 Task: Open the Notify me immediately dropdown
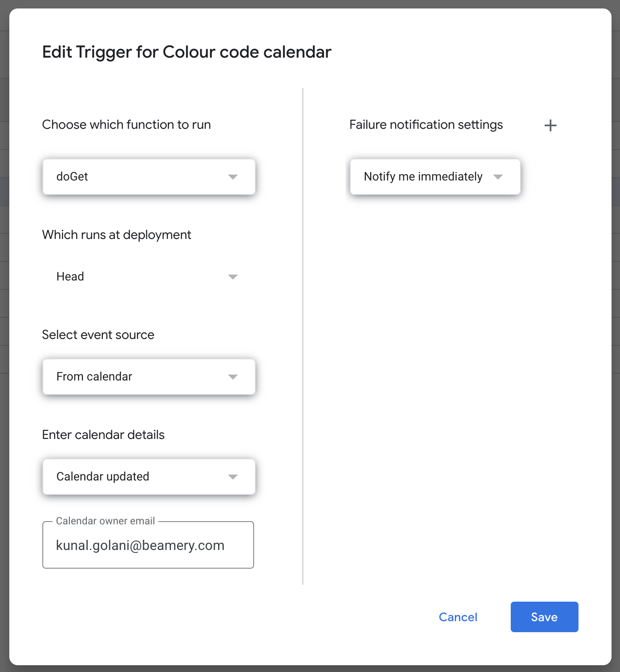(423, 177)
